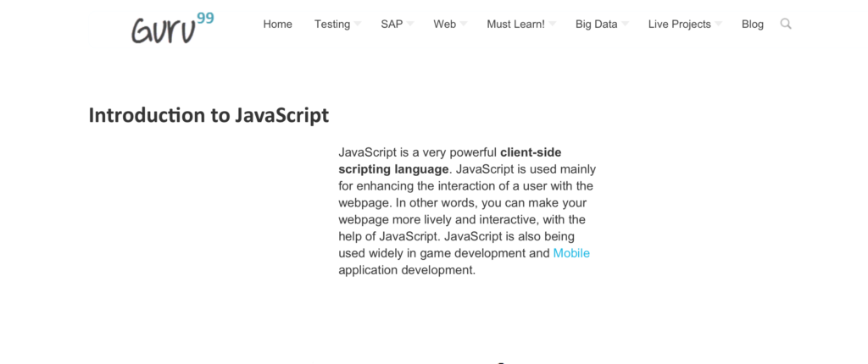Click the Big Data menu label

pyautogui.click(x=596, y=25)
